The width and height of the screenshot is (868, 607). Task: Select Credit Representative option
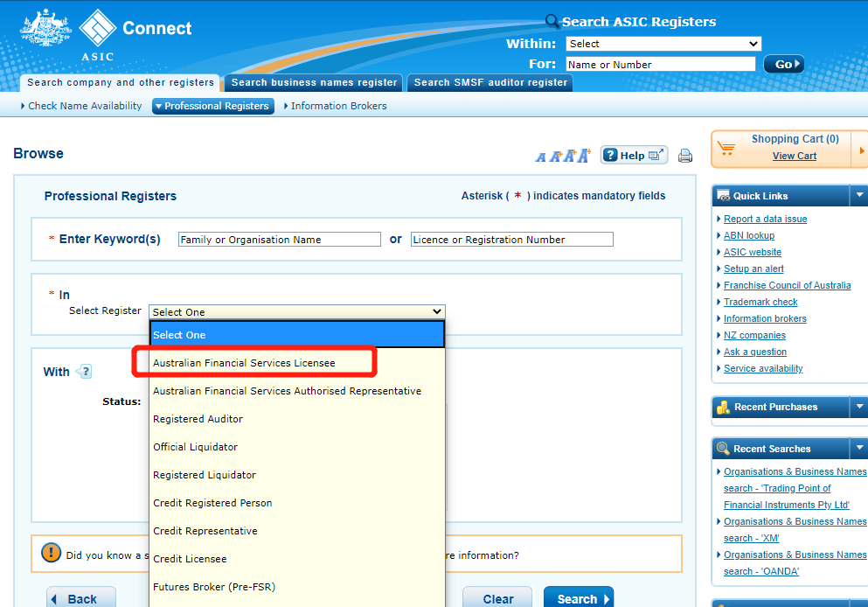pos(296,531)
